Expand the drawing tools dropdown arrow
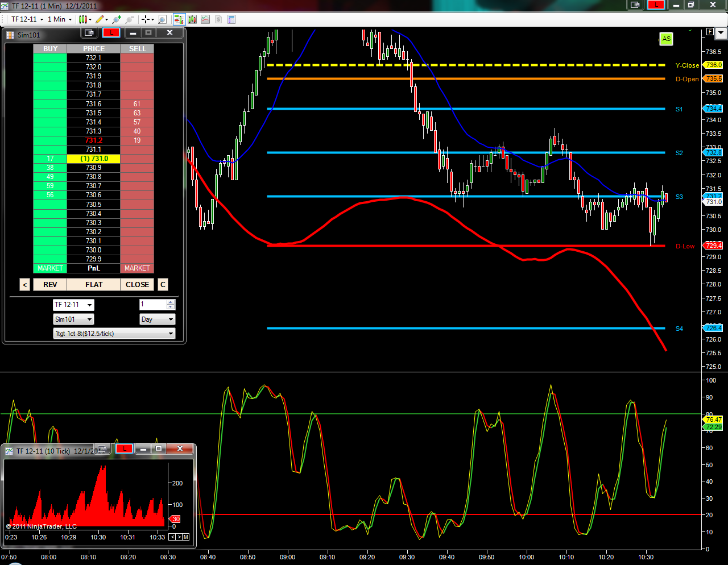This screenshot has width=728, height=565. tap(107, 20)
